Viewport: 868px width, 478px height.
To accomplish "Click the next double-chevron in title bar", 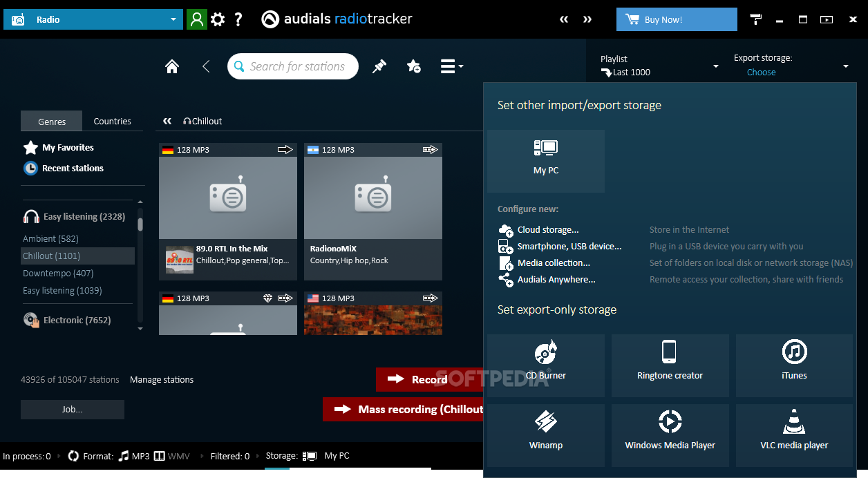I will tap(587, 19).
